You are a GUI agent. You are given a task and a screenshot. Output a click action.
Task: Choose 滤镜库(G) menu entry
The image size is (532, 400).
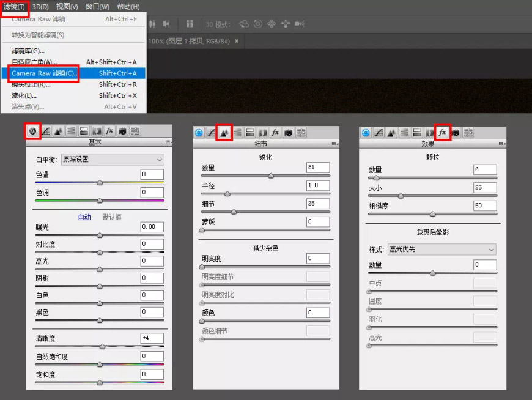pyautogui.click(x=73, y=51)
